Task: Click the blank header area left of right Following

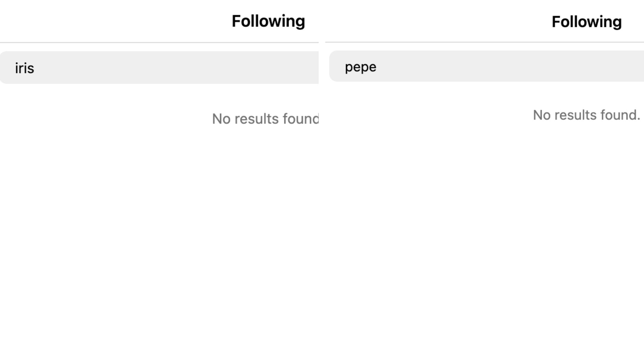Action: click(x=432, y=22)
